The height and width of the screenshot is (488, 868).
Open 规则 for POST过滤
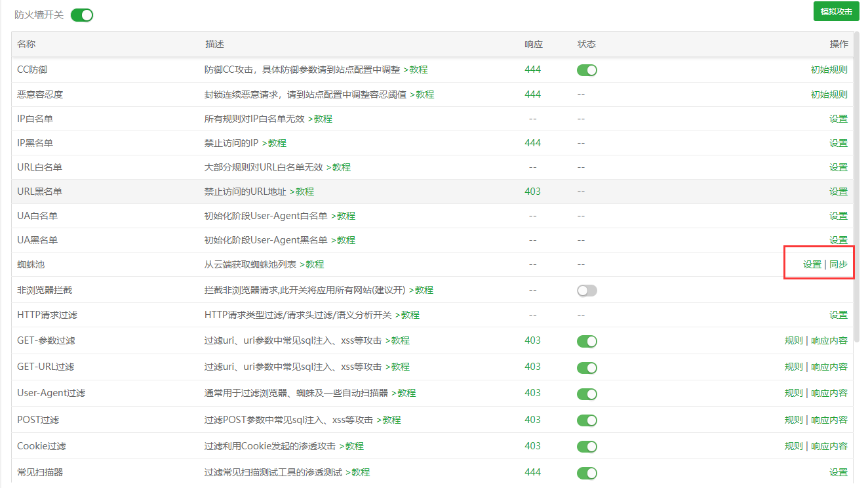point(793,420)
